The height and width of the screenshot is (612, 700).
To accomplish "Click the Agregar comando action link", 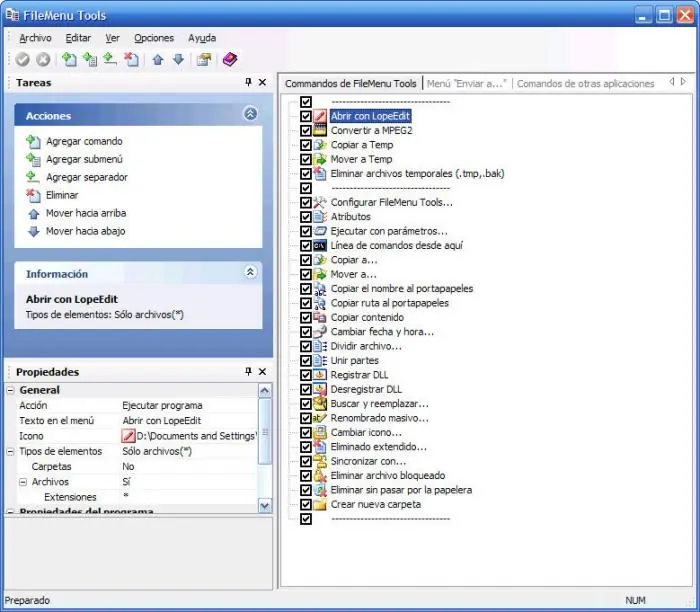I will tap(84, 141).
